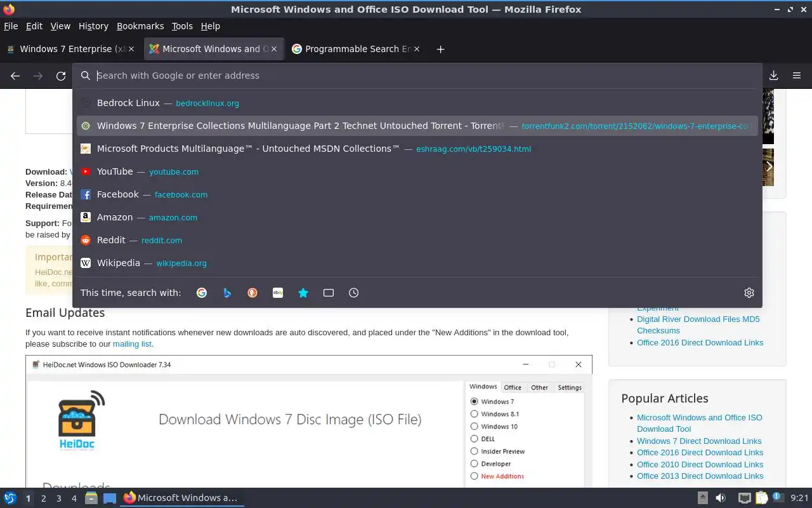Open Digital River Download Files MD5 Checksums link
812x508 pixels.
point(698,325)
